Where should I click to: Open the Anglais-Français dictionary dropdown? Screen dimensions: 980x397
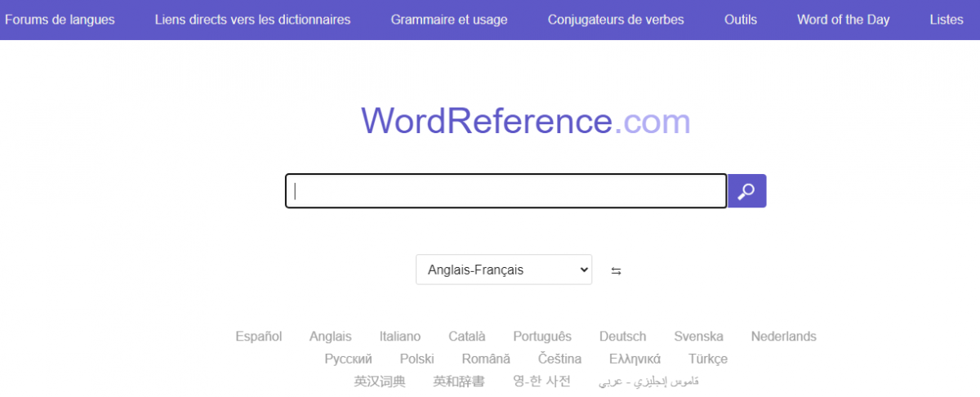pos(504,270)
